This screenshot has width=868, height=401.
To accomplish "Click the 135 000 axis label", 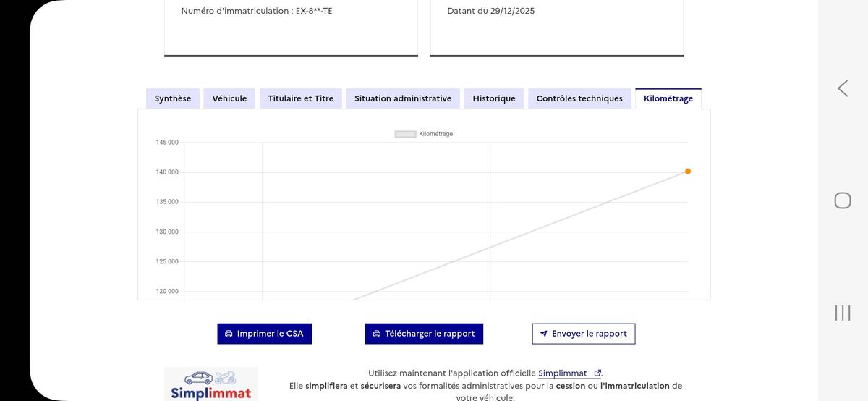I will tap(167, 202).
